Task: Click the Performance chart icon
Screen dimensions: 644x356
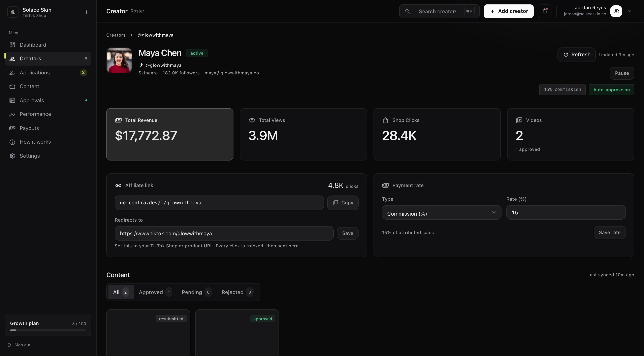Action: coord(12,114)
